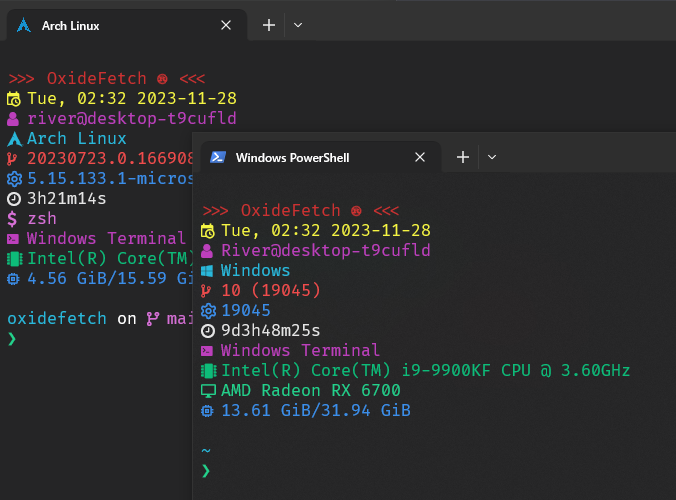This screenshot has width=676, height=500.
Task: Click 'Intel(R) Core(TM) i9-9900KF' CPU text
Action: tap(356, 370)
